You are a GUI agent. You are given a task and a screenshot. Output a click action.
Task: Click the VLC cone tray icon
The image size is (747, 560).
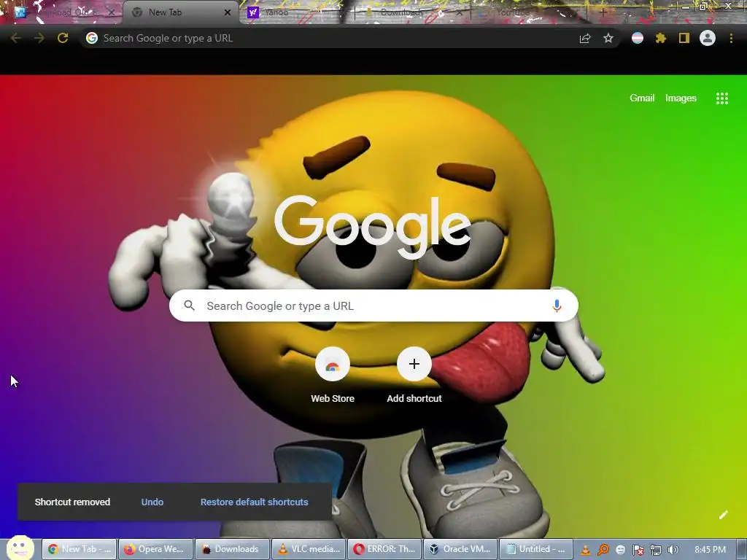[x=586, y=550]
